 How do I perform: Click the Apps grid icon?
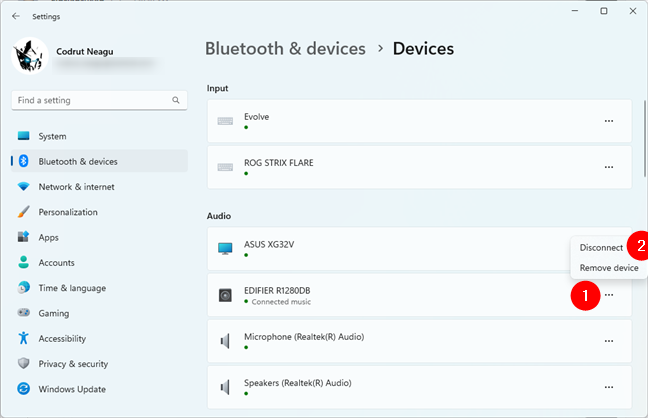coord(24,236)
